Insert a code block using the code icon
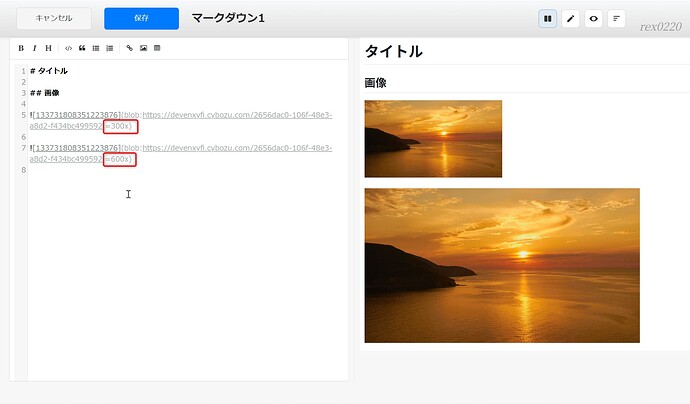Screen dimensions: 690x404 (68, 48)
